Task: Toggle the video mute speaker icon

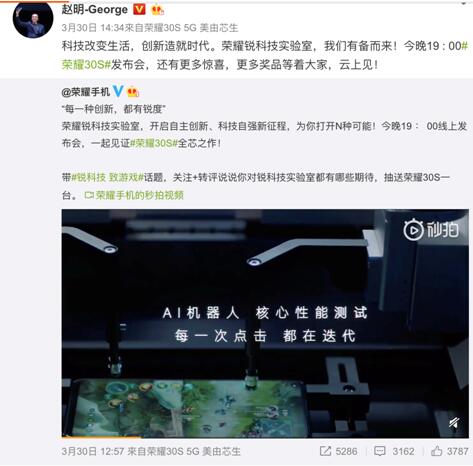Action: [x=454, y=423]
